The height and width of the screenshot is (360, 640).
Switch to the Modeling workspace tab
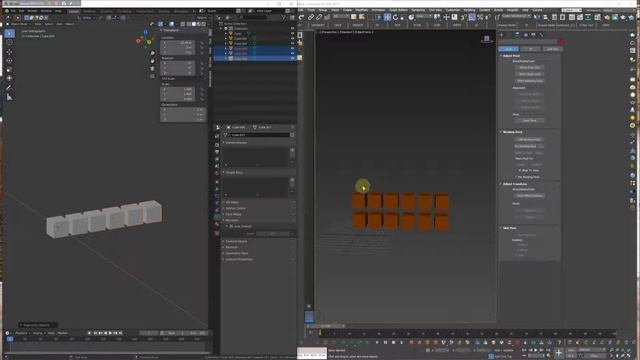[x=89, y=11]
